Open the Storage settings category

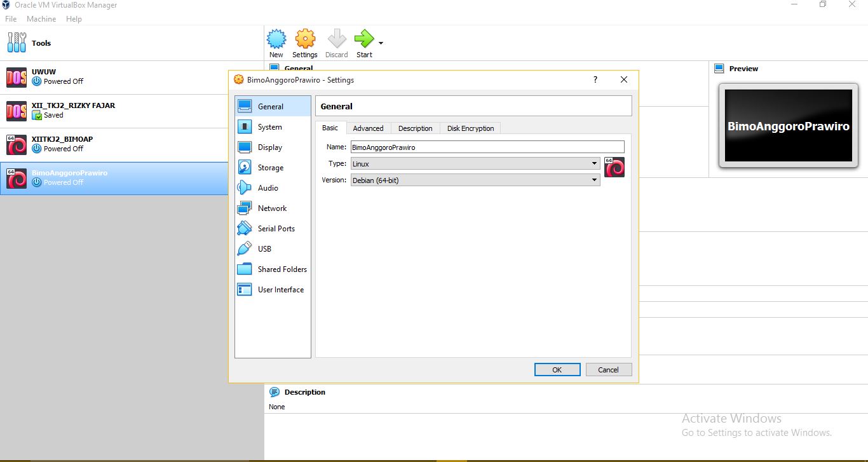click(x=273, y=168)
